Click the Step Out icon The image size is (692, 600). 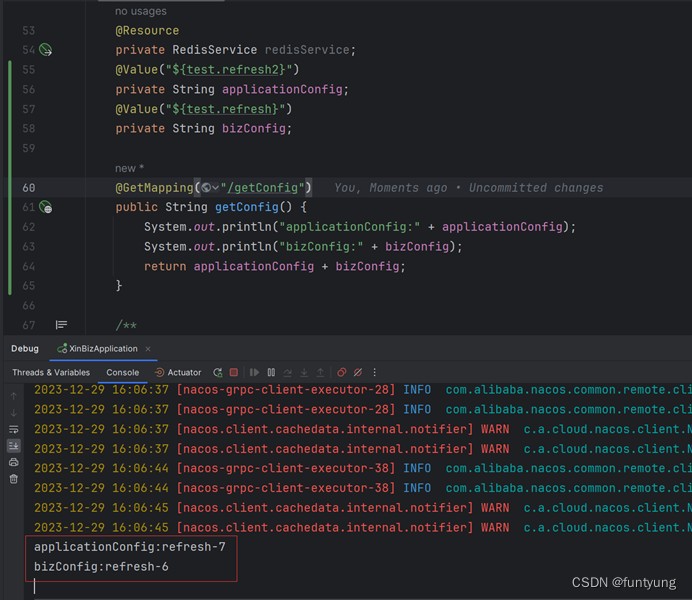tap(320, 372)
